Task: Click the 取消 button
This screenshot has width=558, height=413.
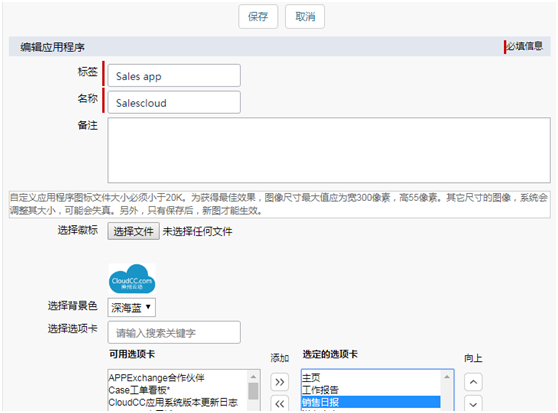Action: tap(305, 16)
